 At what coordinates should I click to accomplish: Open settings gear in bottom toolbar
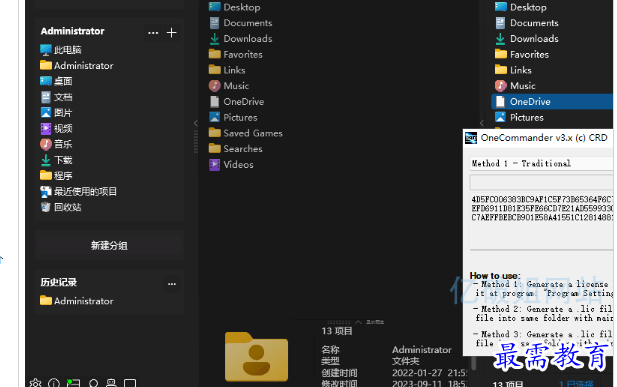35,383
